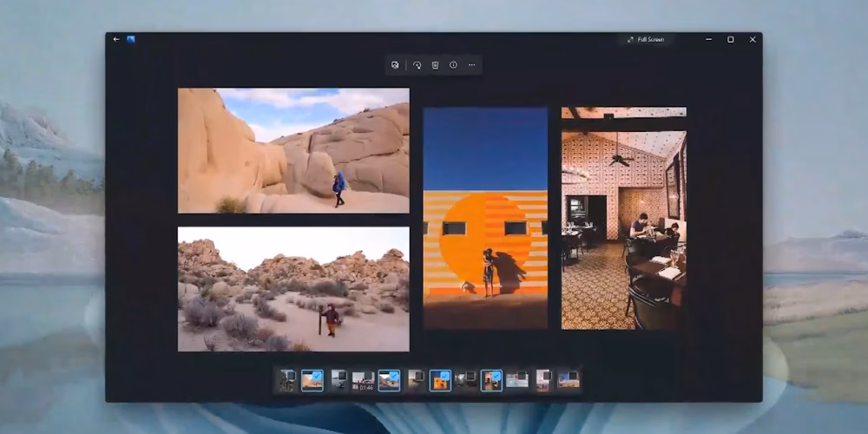Check the box on the 01:46 video thumbnail
The image size is (868, 434).
368,375
